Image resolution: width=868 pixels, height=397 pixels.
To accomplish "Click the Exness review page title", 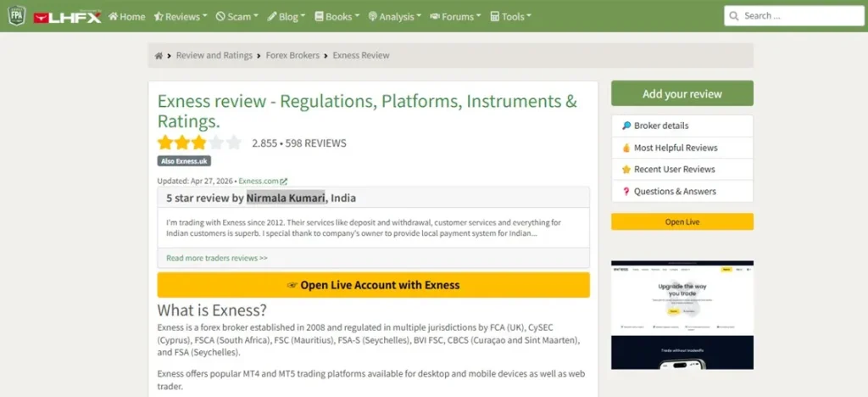I will [367, 111].
